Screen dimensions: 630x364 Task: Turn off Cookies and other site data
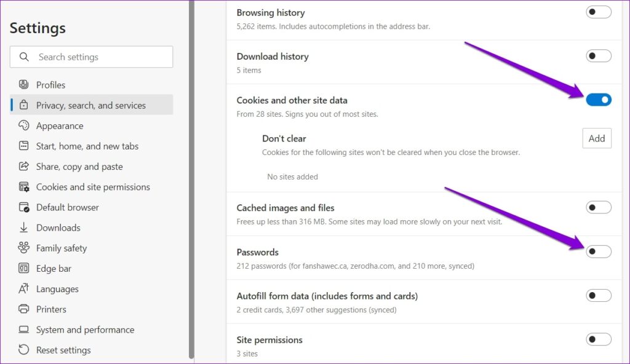(598, 99)
